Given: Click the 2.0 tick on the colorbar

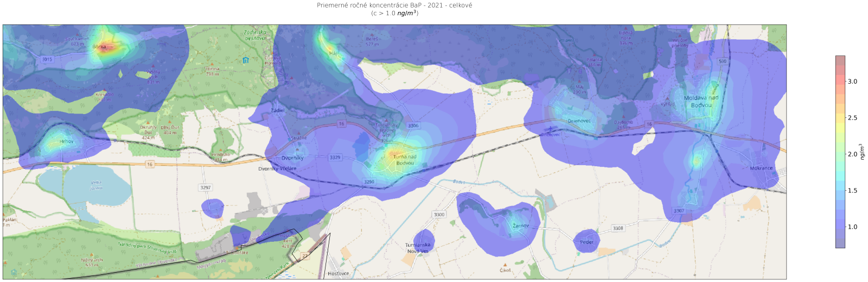Looking at the screenshot, I should (x=852, y=154).
